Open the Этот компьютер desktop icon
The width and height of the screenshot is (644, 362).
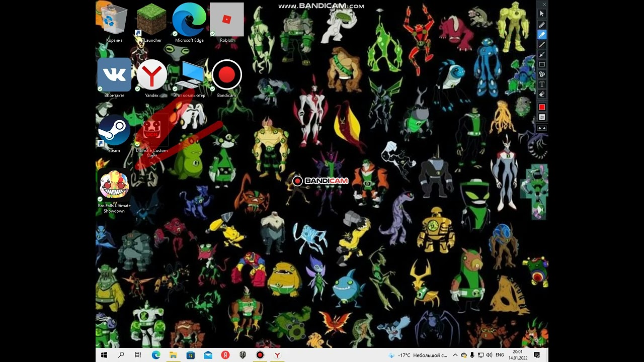[189, 77]
